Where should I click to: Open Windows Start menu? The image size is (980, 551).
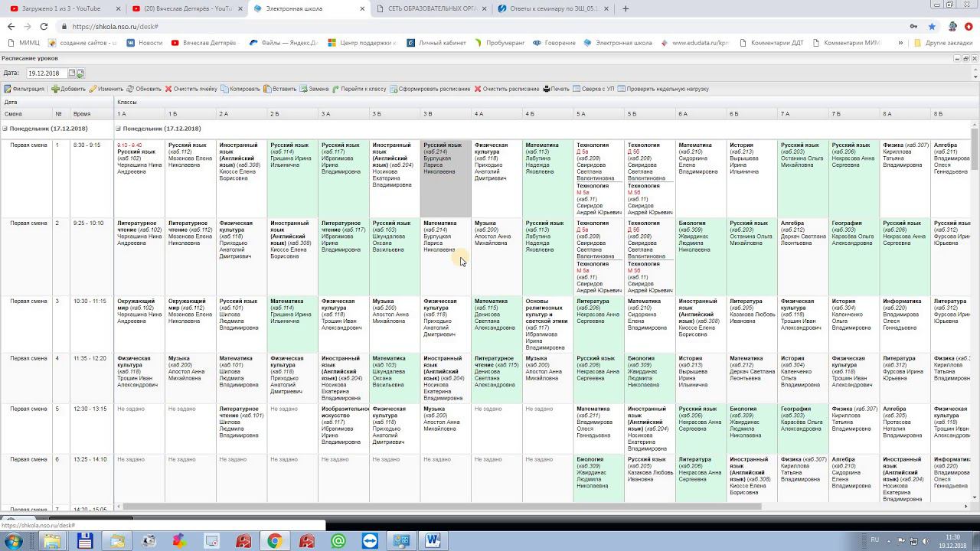tap(14, 541)
